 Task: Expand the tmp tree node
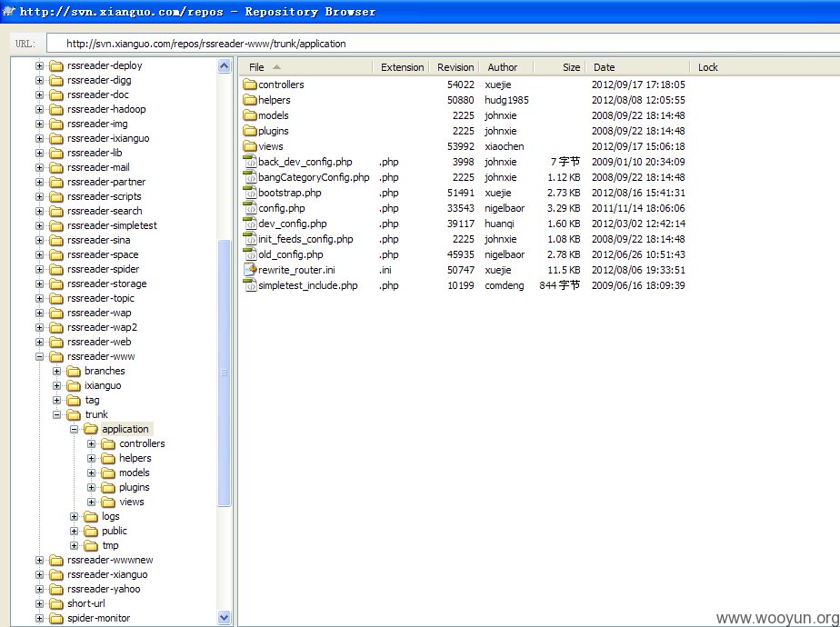point(74,545)
